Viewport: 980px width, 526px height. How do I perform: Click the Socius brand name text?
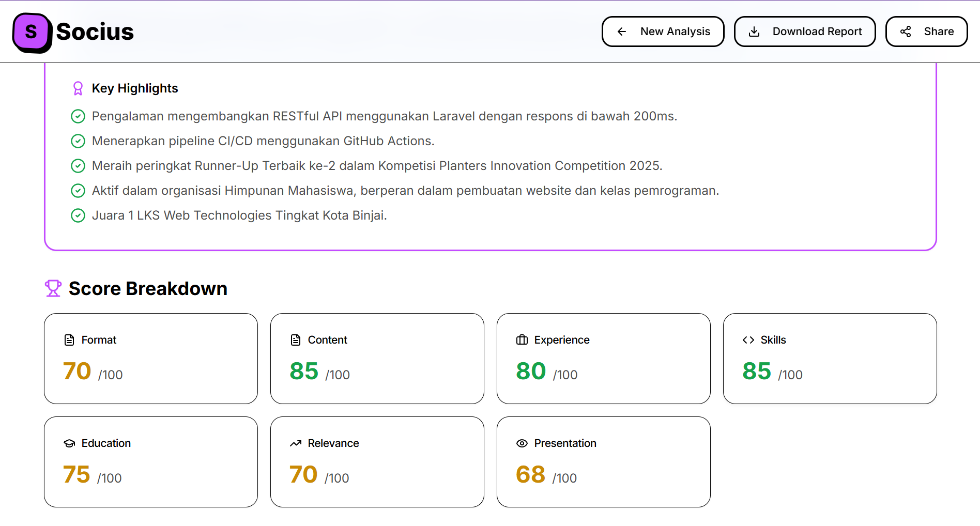coord(95,32)
